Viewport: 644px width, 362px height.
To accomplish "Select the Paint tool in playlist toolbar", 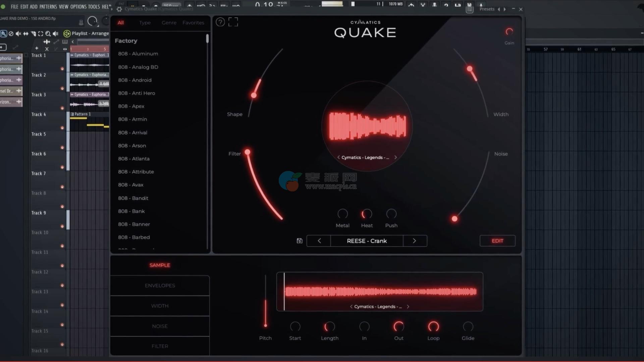I will tap(4, 34).
